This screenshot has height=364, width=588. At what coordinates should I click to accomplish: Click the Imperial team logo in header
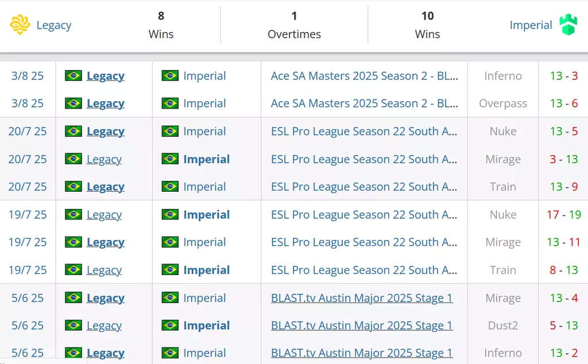click(568, 25)
